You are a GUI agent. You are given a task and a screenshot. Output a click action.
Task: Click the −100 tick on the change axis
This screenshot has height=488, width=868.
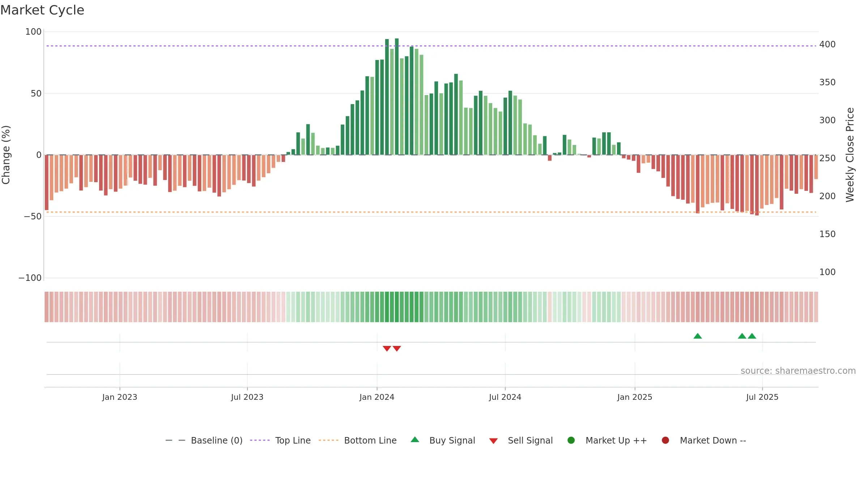coord(30,278)
